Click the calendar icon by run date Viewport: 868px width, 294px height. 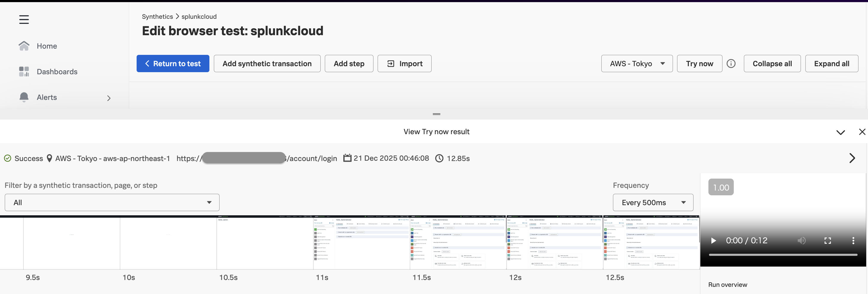pos(347,158)
